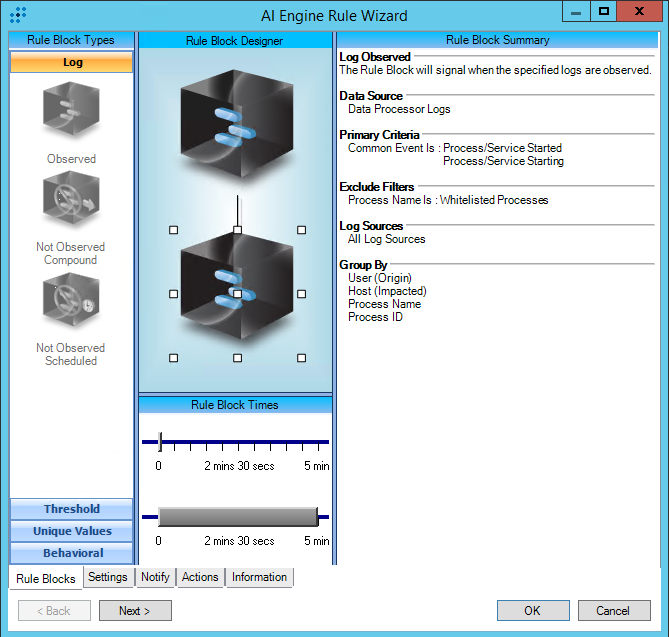
Task: Select the Observed log rule block icon
Action: (71, 112)
